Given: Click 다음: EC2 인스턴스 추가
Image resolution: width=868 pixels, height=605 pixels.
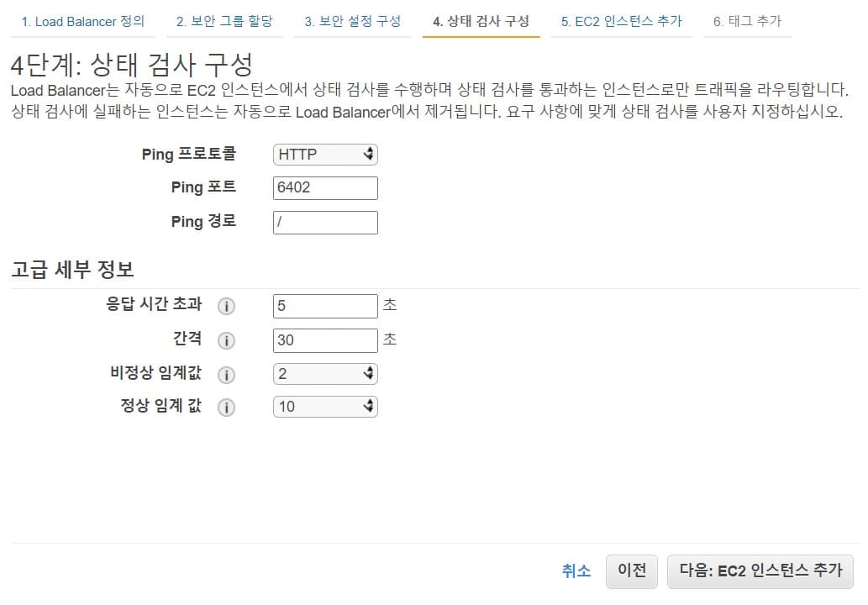Looking at the screenshot, I should pos(760,571).
